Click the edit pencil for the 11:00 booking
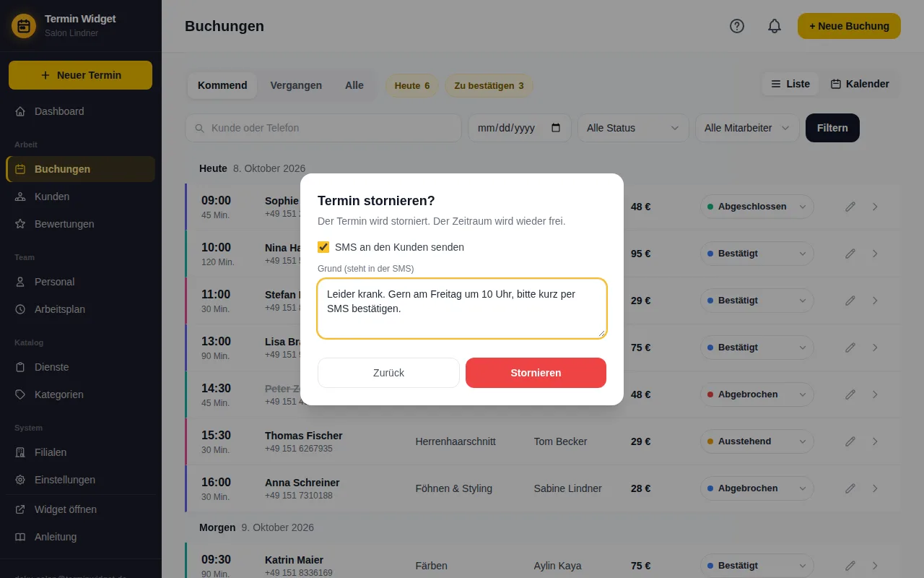The image size is (924, 578). 850,301
